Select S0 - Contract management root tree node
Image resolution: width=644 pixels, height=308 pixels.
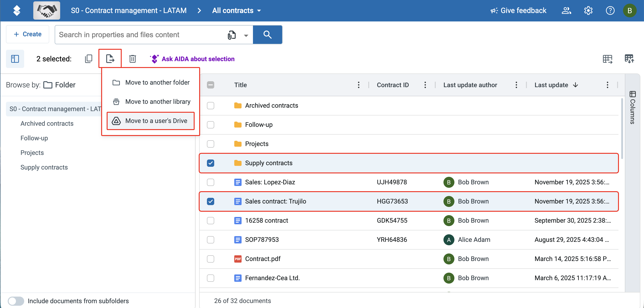54,109
